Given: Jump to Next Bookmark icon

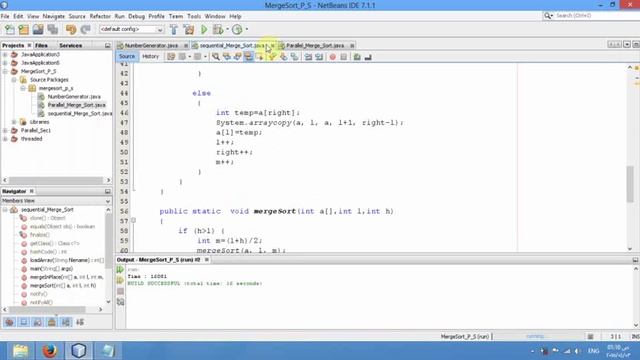Looking at the screenshot, I should [283, 57].
